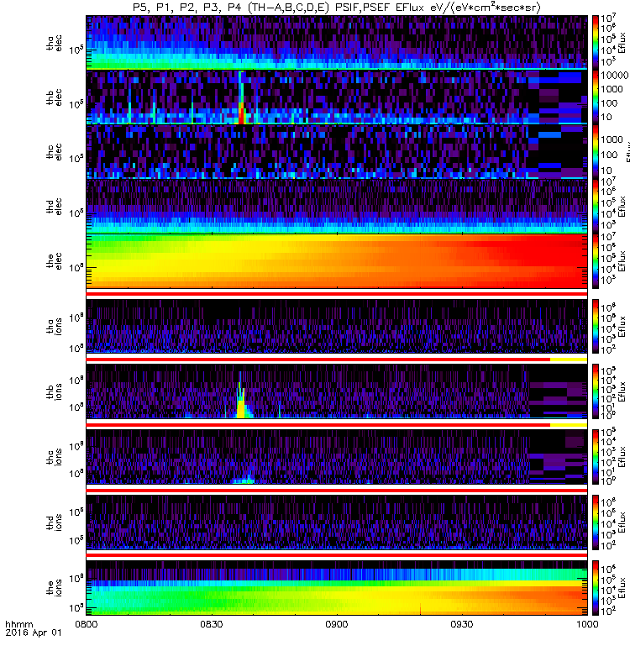Click the 0830 time axis label
This screenshot has height=672, width=630.
[x=212, y=624]
